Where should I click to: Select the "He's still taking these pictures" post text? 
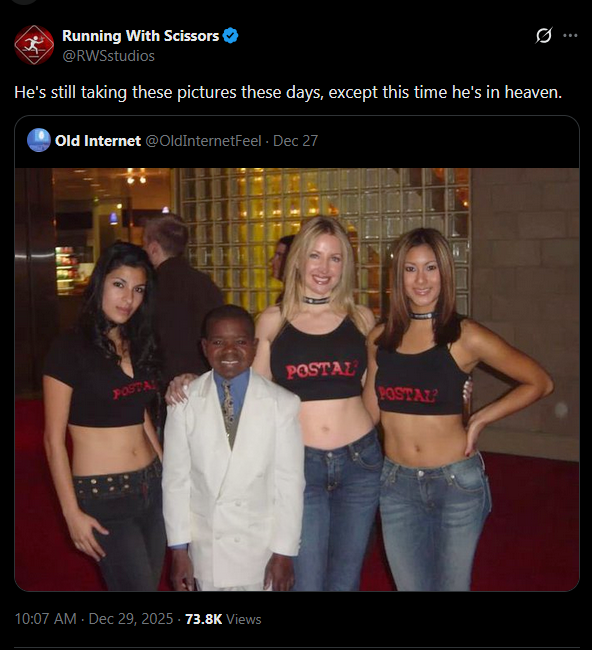pyautogui.click(x=288, y=92)
